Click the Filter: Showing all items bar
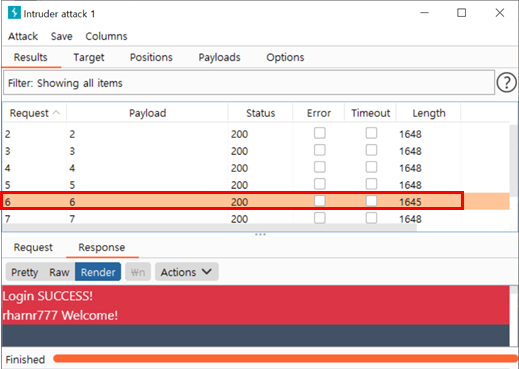Image resolution: width=519 pixels, height=369 pixels. pyautogui.click(x=249, y=83)
